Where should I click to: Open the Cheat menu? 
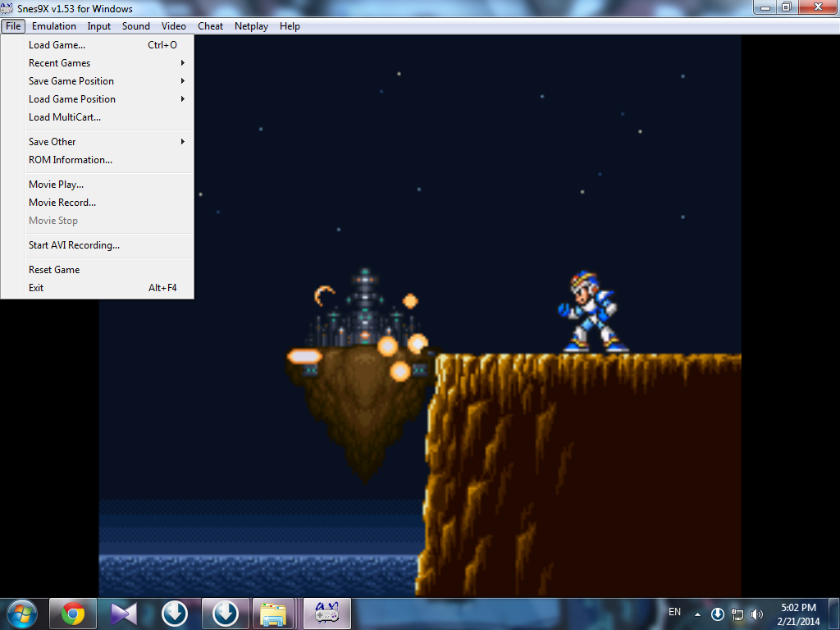210,26
